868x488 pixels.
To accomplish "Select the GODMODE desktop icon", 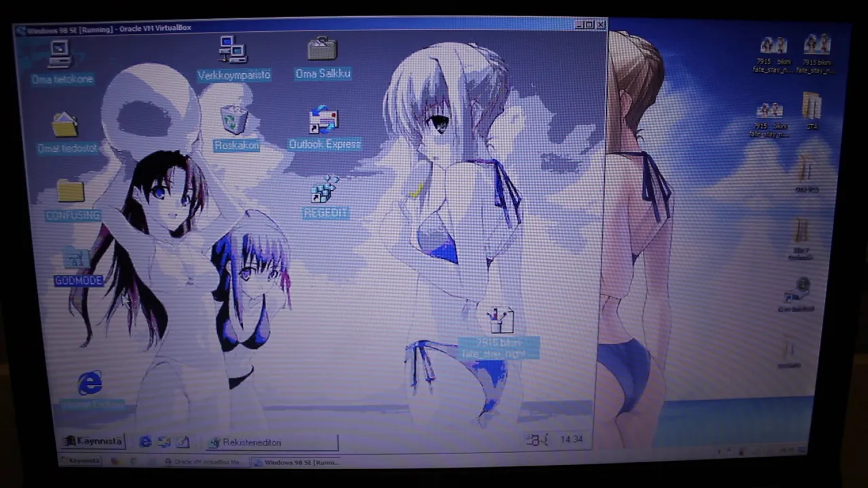I will [x=78, y=268].
